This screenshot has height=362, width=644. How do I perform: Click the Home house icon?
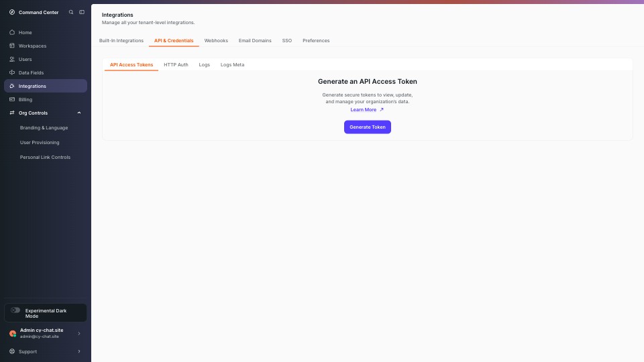tap(12, 32)
